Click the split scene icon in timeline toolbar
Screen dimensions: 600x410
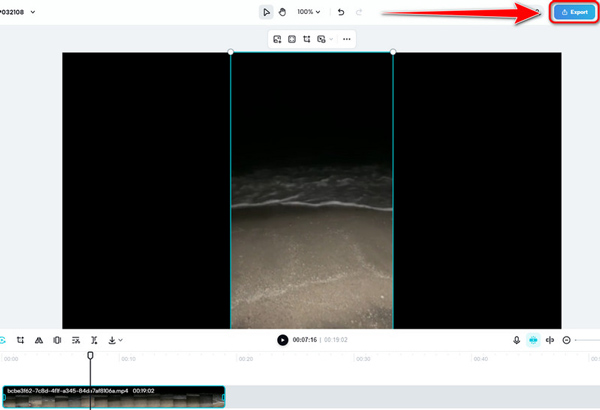(94, 340)
